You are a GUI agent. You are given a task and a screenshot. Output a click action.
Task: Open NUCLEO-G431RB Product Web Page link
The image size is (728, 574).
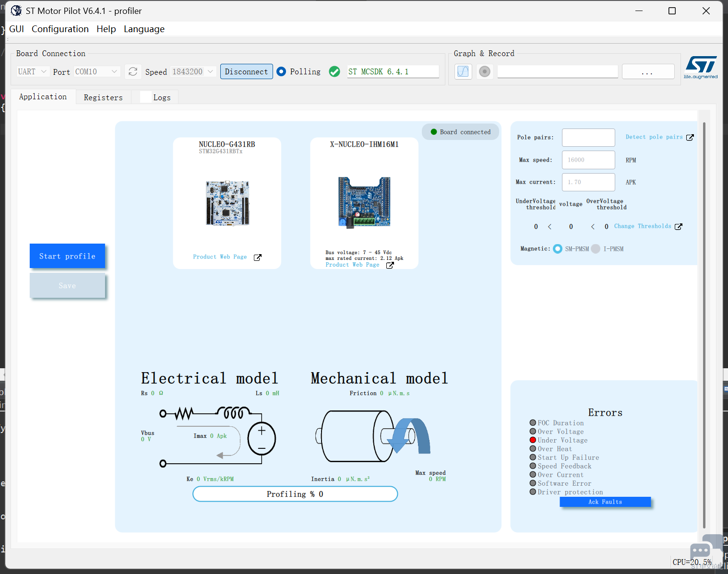pos(220,257)
